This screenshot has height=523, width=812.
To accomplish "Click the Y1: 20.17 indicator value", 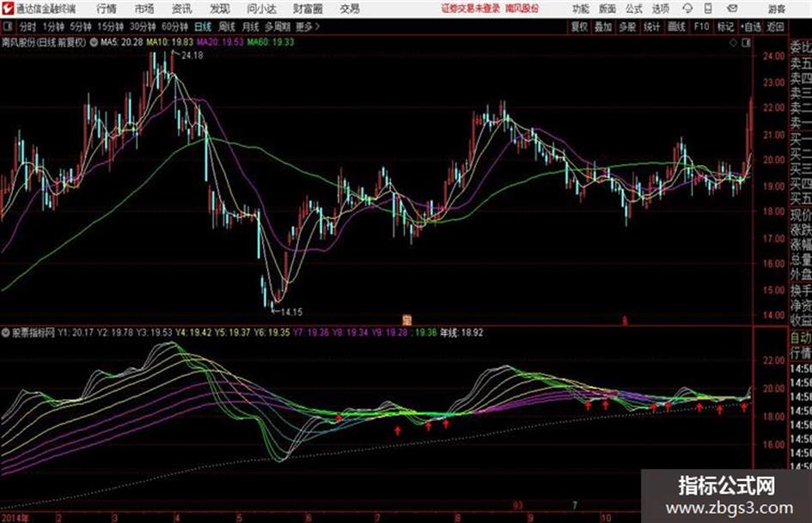I will point(76,332).
